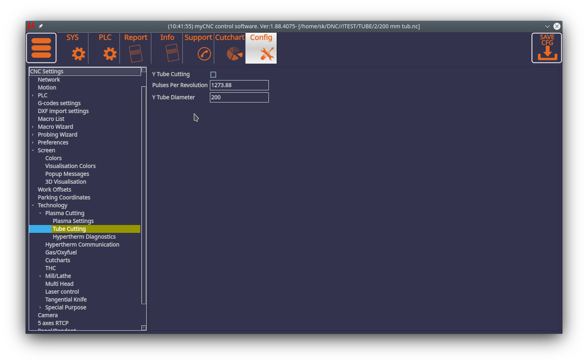
Task: Enable the Y Tube Cutting checkbox
Action: pos(213,75)
